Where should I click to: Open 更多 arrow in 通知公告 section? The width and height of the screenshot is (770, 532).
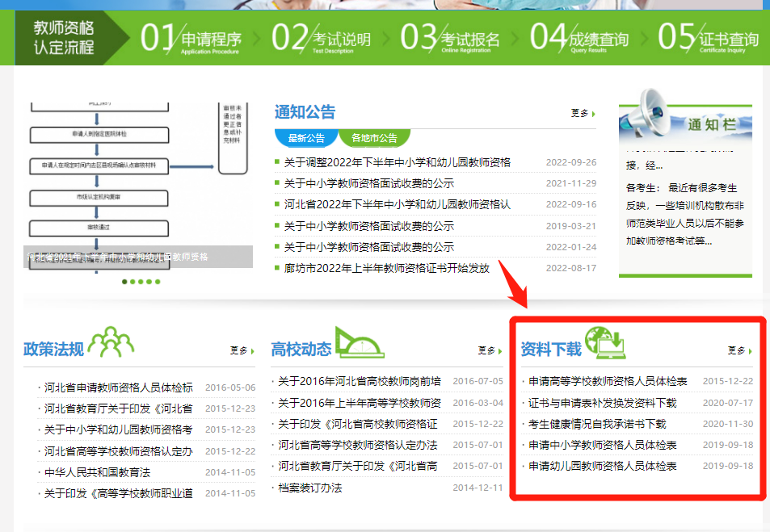(583, 114)
